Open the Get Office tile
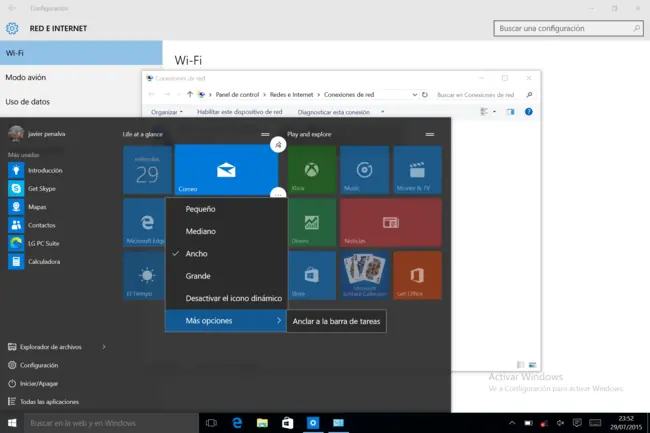Image resolution: width=650 pixels, height=433 pixels. tap(417, 276)
